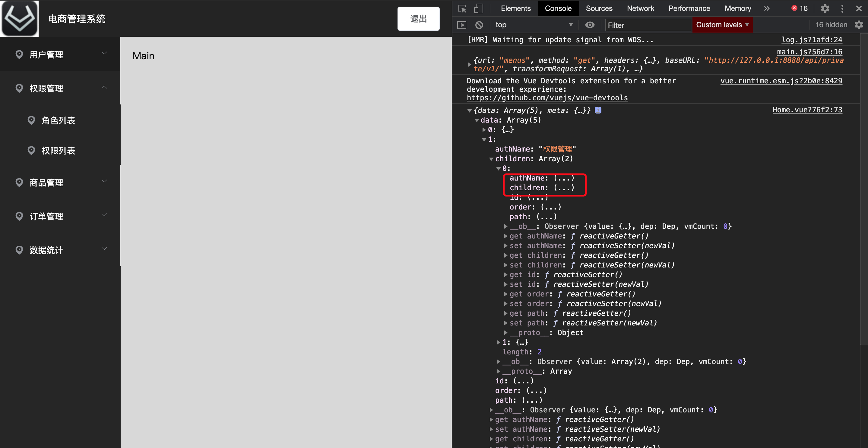Expand the 数据统计 menu chevron

(x=104, y=249)
